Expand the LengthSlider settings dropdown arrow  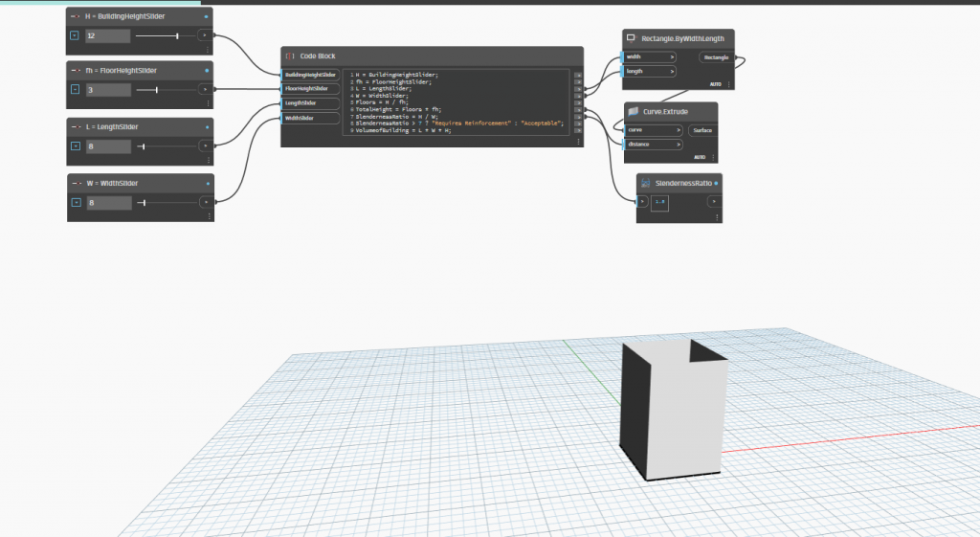coord(76,145)
